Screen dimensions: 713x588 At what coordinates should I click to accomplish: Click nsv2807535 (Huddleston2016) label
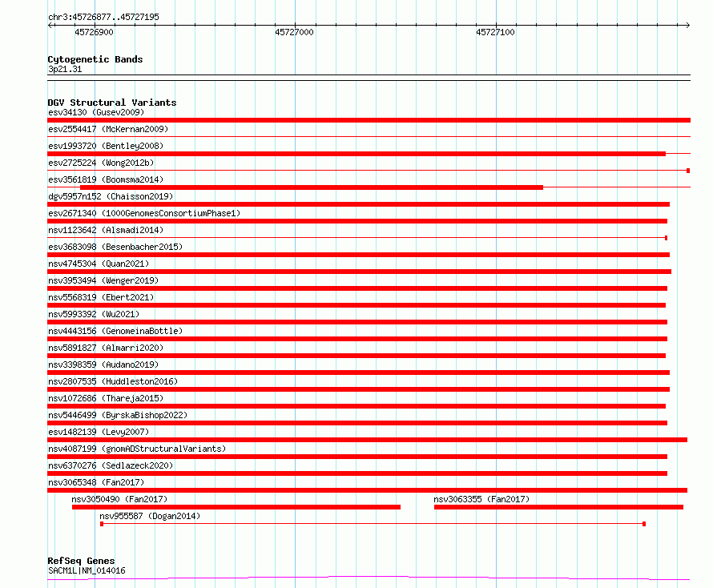113,381
